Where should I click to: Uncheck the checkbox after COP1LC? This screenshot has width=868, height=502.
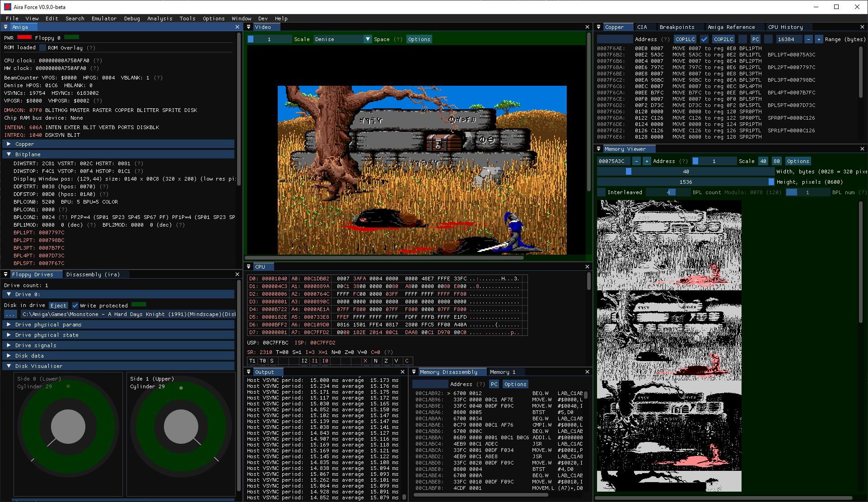pos(704,39)
